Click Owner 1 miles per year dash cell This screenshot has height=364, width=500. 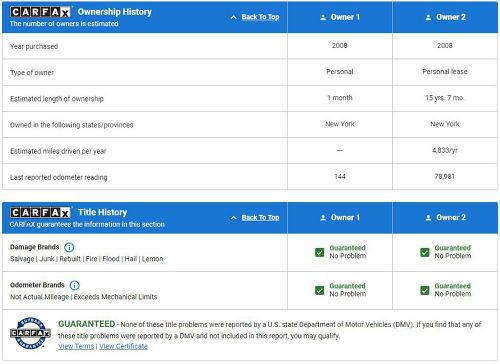[340, 151]
